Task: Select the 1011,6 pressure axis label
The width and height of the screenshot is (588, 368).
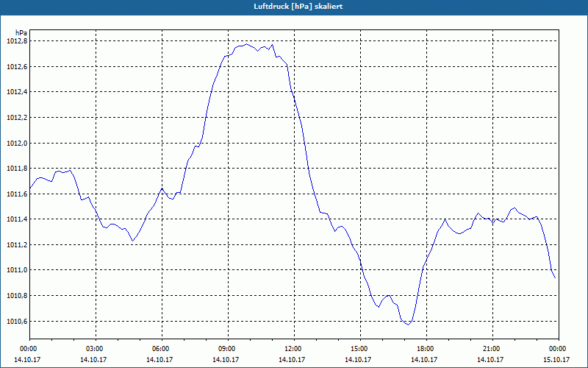Action: (17, 194)
